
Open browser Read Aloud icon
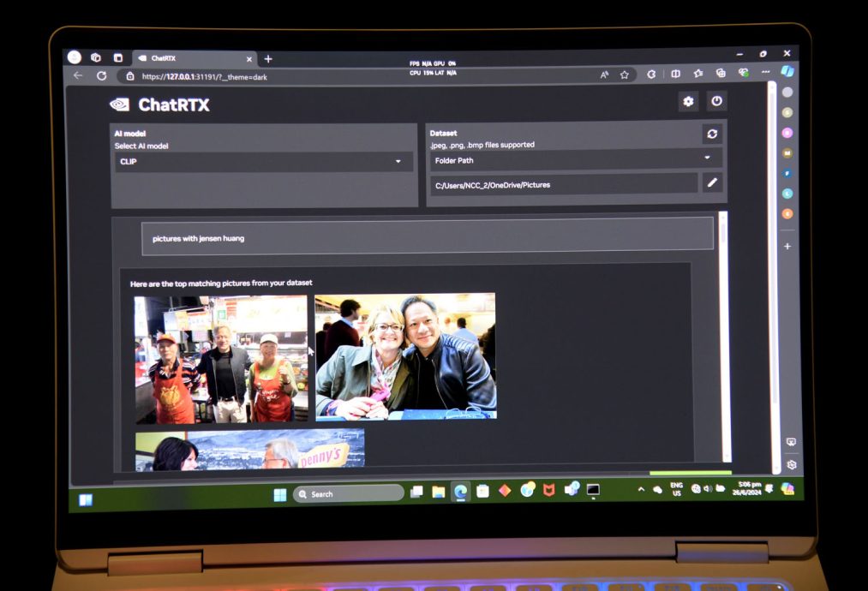pos(604,75)
